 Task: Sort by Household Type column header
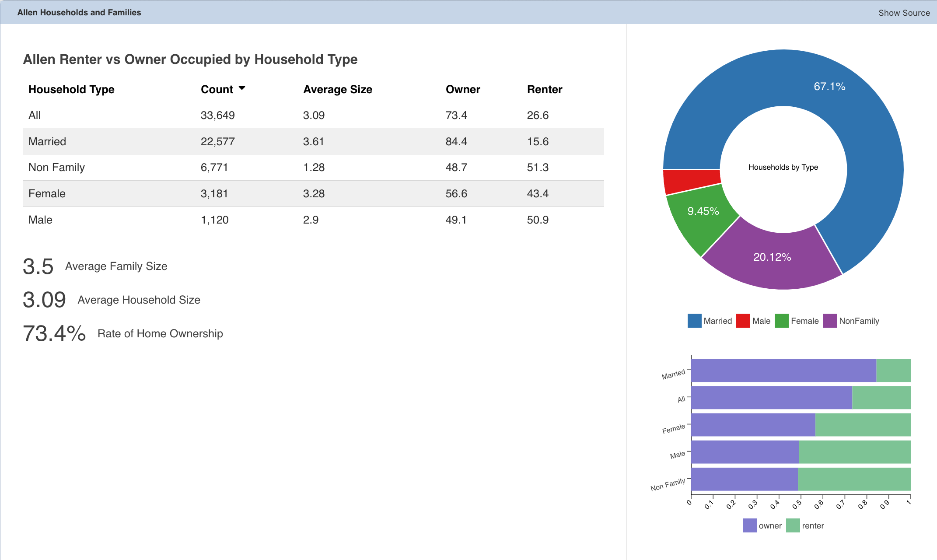[71, 89]
